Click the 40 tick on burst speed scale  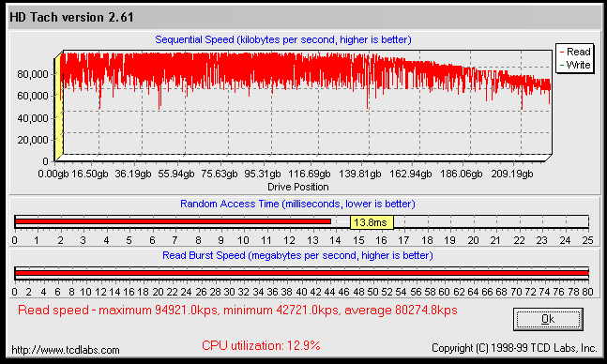click(301, 292)
